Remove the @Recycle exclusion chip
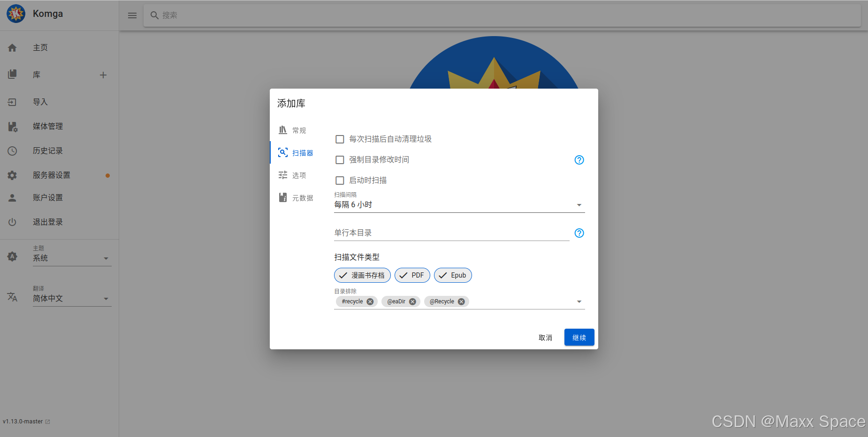 point(461,301)
